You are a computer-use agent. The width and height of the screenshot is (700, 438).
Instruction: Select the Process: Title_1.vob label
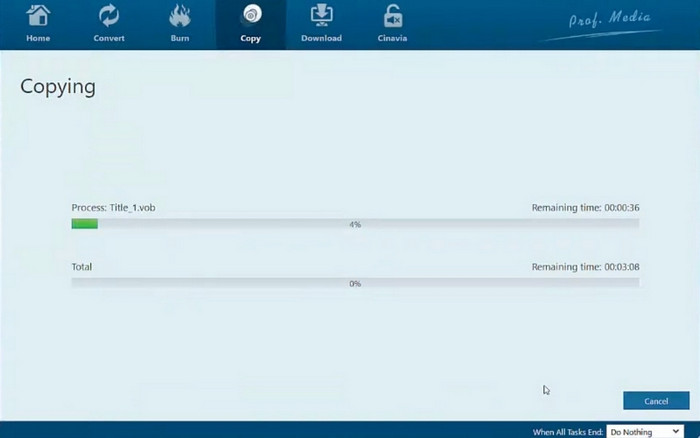pos(113,208)
